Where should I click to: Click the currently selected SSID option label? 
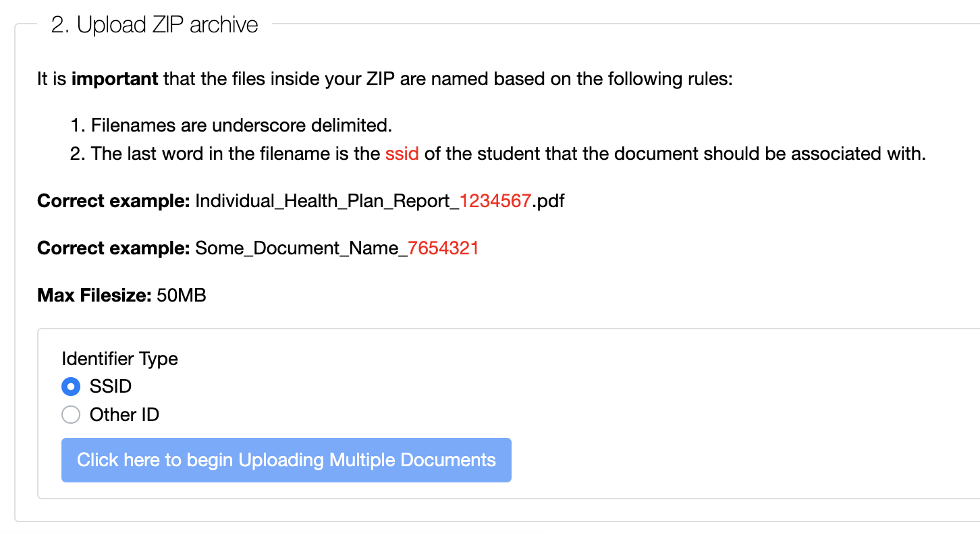coord(110,387)
